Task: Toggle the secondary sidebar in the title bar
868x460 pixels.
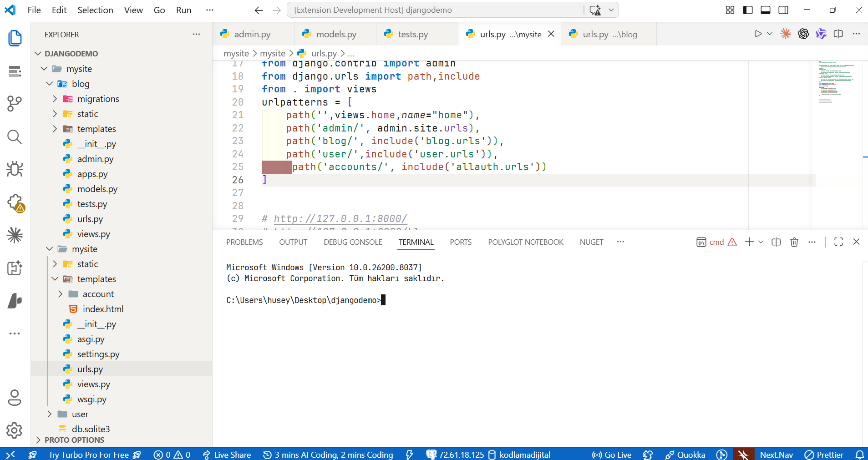Action: coord(784,10)
